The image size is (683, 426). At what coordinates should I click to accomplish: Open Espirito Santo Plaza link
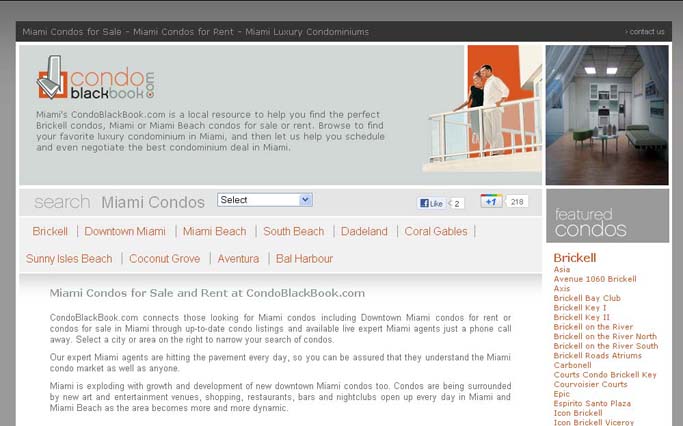pos(592,404)
